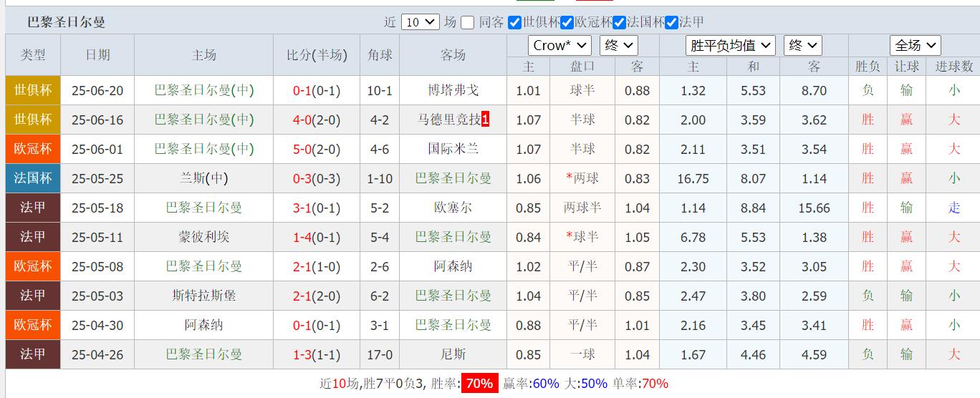Open the 终 dropdown beside 胜平负均值
The width and height of the screenshot is (980, 398).
tap(803, 45)
